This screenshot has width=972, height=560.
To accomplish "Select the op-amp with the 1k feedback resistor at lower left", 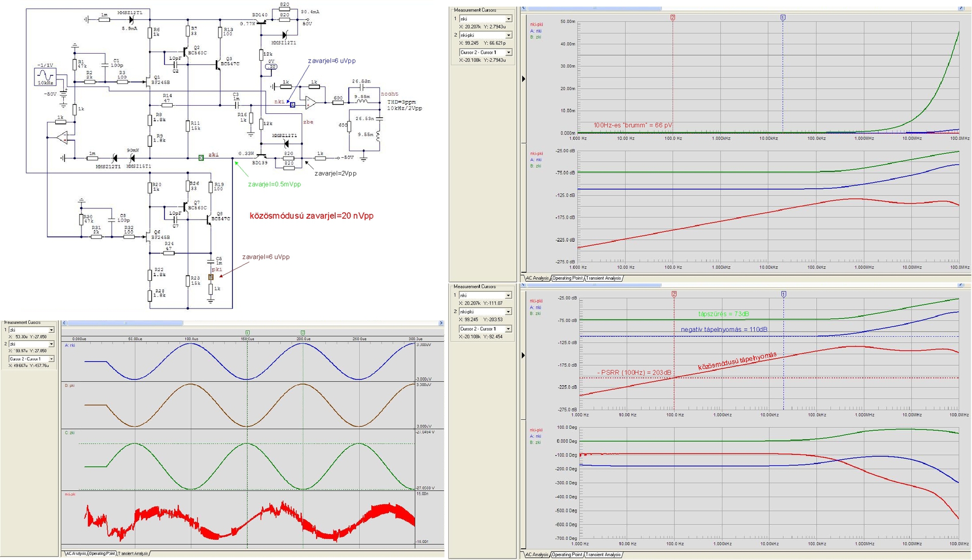I will (x=62, y=137).
